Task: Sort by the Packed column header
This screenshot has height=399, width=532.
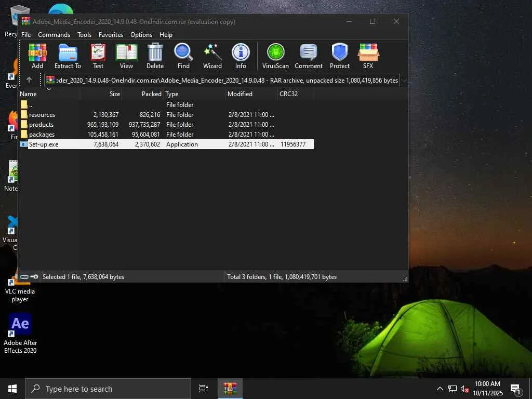Action: pyautogui.click(x=142, y=94)
